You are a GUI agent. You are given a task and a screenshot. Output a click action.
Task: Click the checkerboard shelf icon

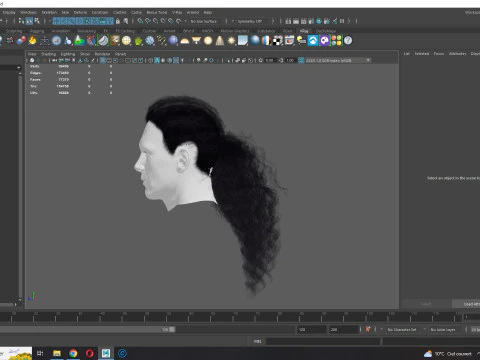(278, 41)
